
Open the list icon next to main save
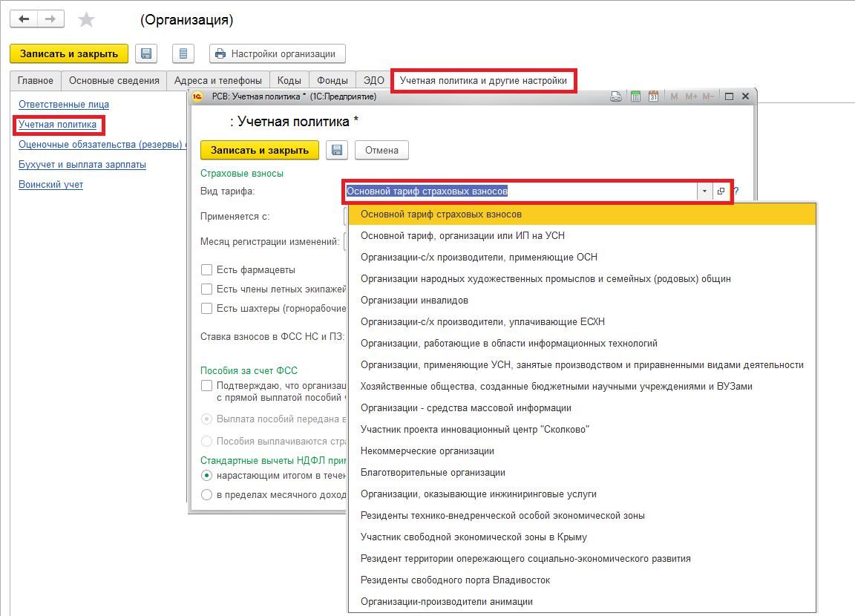coord(183,53)
